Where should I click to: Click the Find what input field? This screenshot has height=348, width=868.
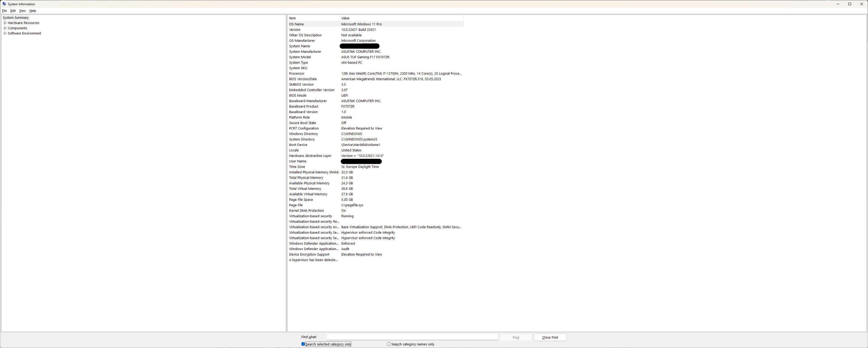pos(412,337)
